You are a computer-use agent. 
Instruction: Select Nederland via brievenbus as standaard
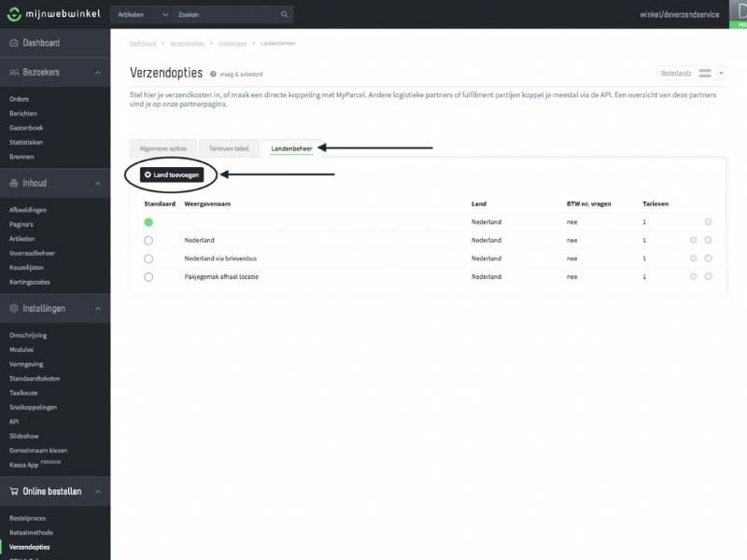click(x=148, y=259)
